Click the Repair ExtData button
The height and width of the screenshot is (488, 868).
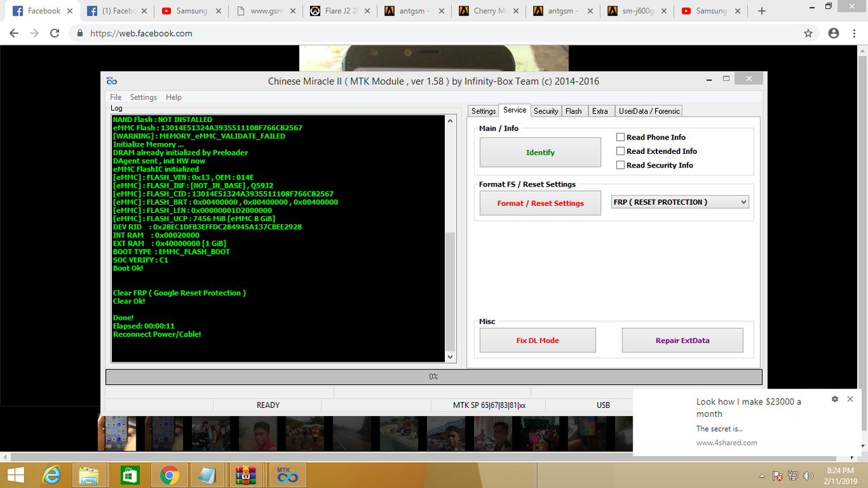(682, 340)
